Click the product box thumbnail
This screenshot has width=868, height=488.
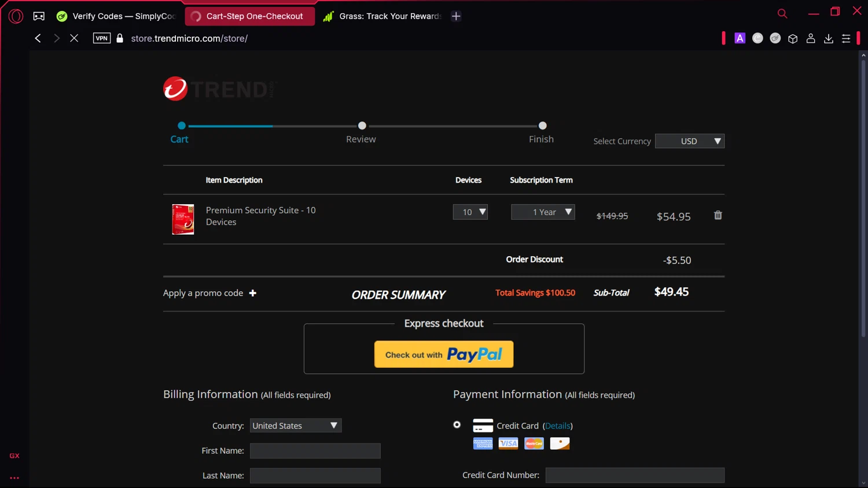(183, 219)
